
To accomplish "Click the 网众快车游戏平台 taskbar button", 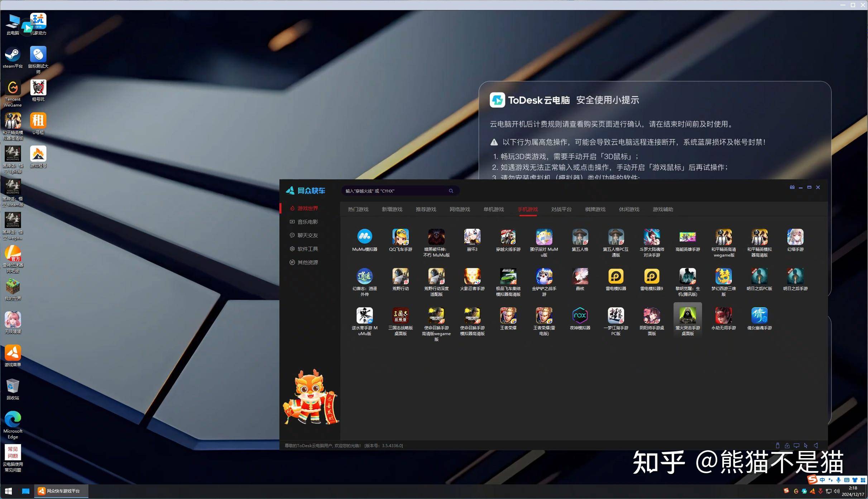I will [x=61, y=491].
